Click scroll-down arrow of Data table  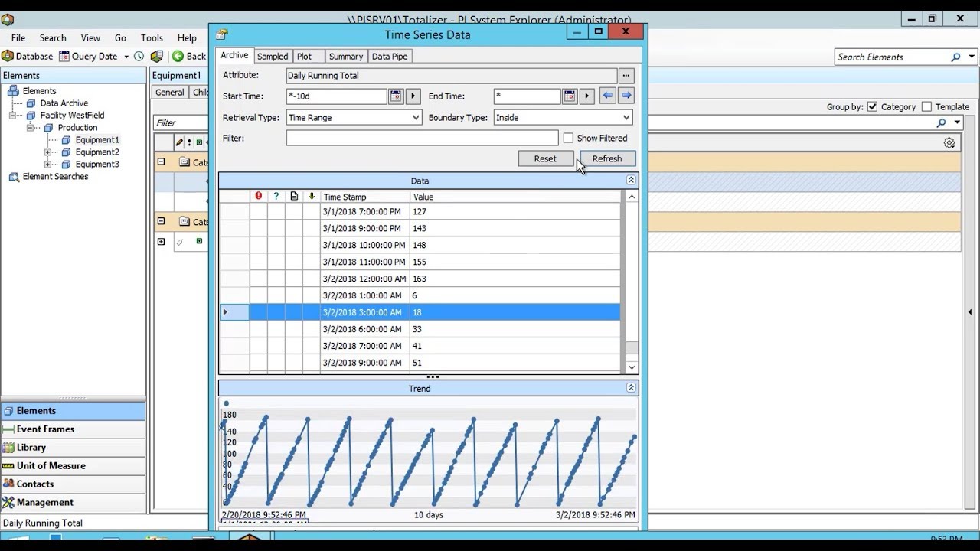point(632,367)
